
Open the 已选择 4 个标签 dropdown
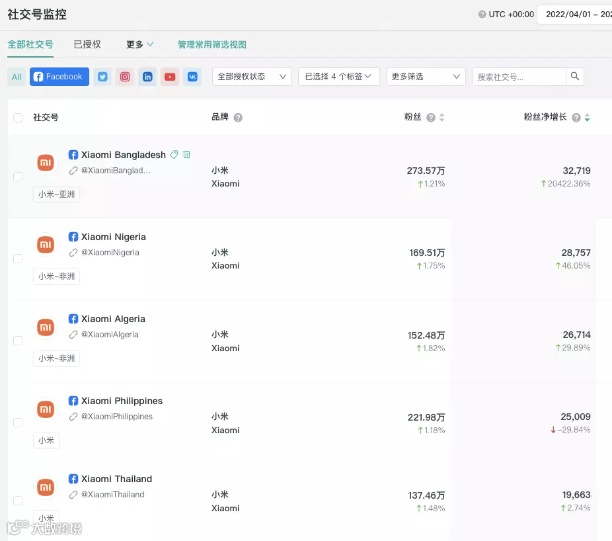(339, 77)
